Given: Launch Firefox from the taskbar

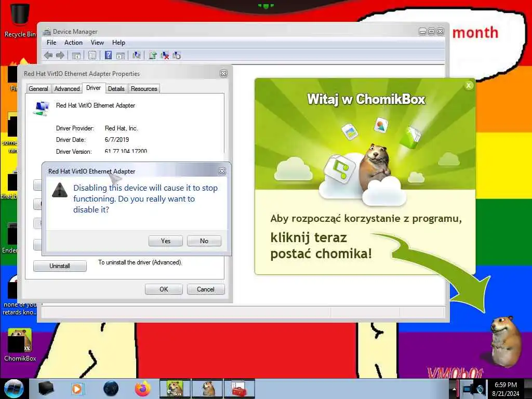Looking at the screenshot, I should (143, 389).
